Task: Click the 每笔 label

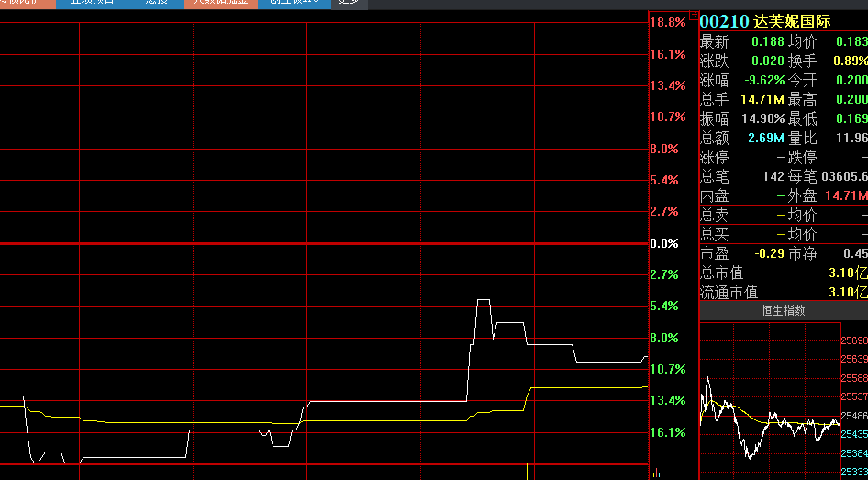Action: 802,176
